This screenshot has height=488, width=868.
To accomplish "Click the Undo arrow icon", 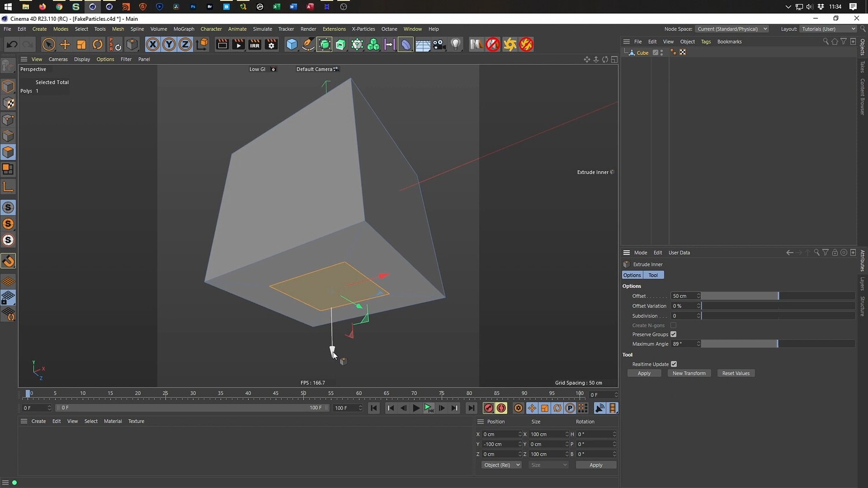I will pyautogui.click(x=12, y=45).
